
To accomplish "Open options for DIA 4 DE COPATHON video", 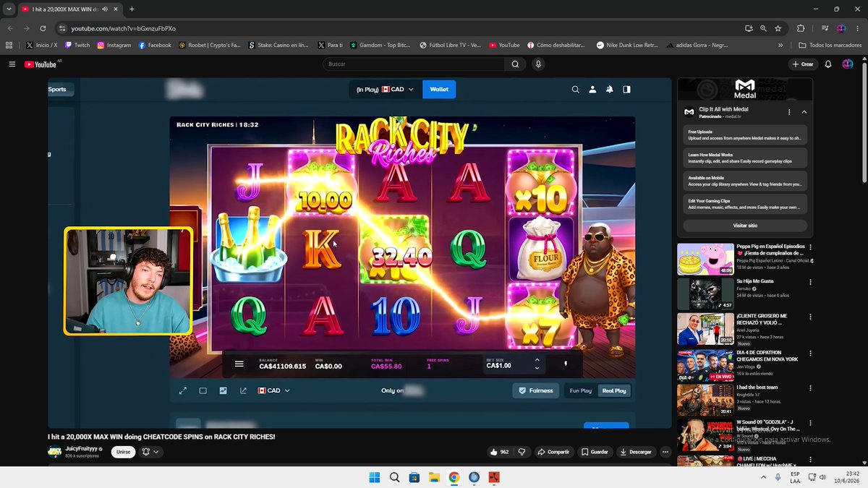I will pos(811,353).
